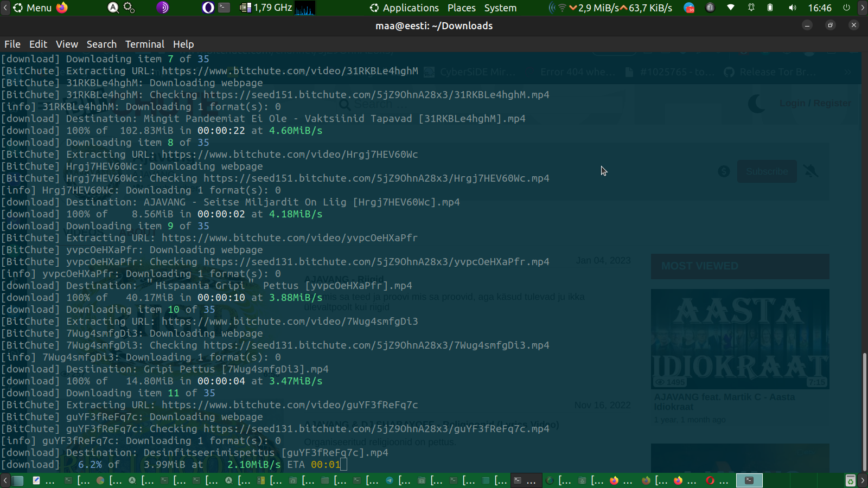868x488 pixels.
Task: Open the notifications bell indicator
Action: click(751, 8)
